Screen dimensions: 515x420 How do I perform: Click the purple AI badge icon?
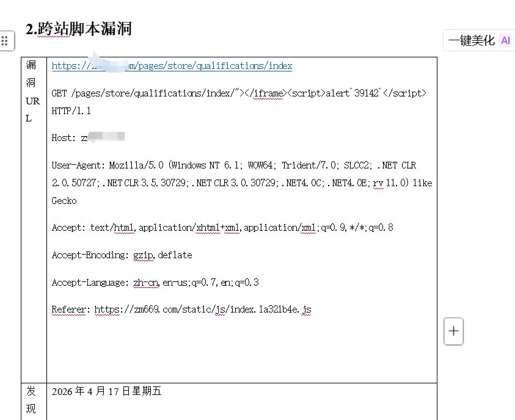(x=505, y=40)
